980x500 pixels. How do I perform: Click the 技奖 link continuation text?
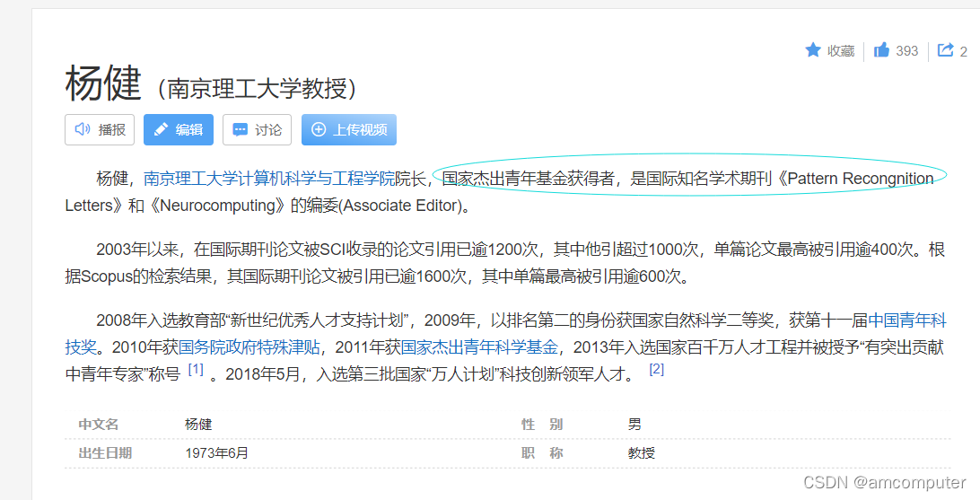coord(81,346)
